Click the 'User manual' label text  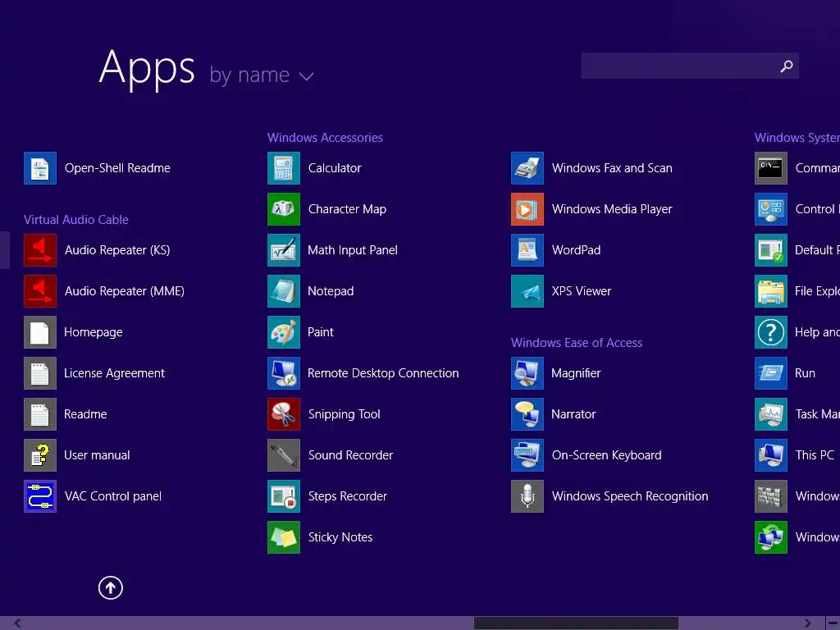pyautogui.click(x=97, y=455)
